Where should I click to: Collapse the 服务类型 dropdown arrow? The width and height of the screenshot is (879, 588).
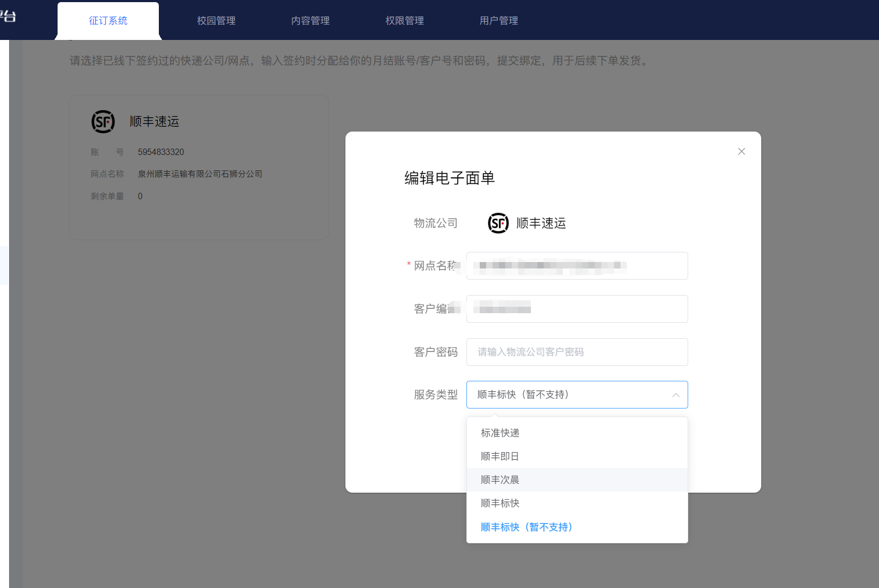tap(676, 395)
